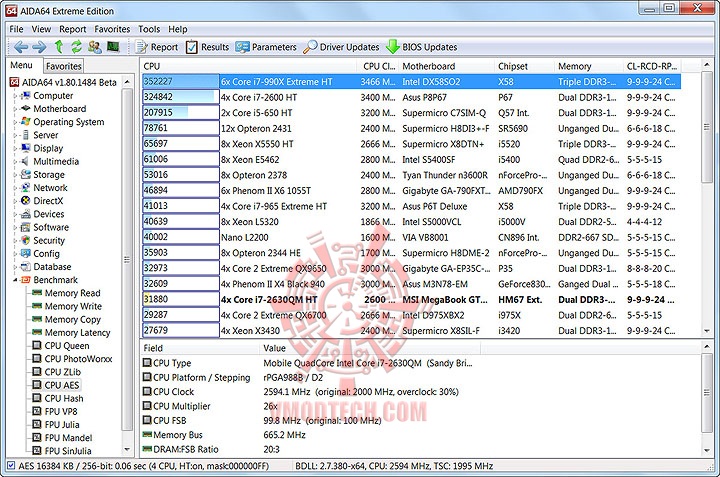Switch to the Favorites tab
This screenshot has height=477, width=720.
click(64, 66)
